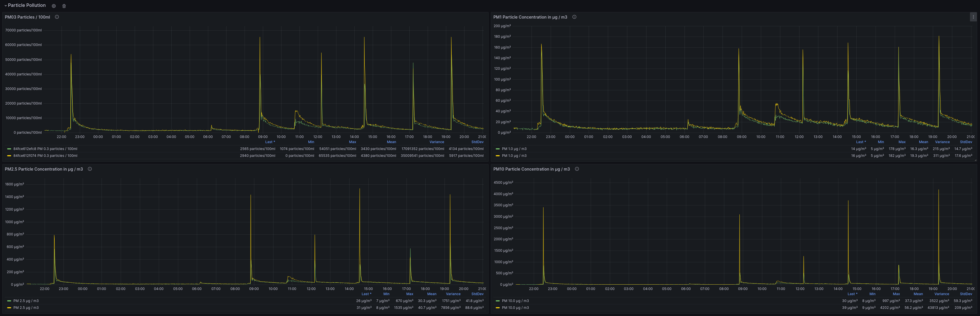Open the PM2.5 Particle Concentration panel title menu
Image resolution: width=980 pixels, height=316 pixels.
44,169
